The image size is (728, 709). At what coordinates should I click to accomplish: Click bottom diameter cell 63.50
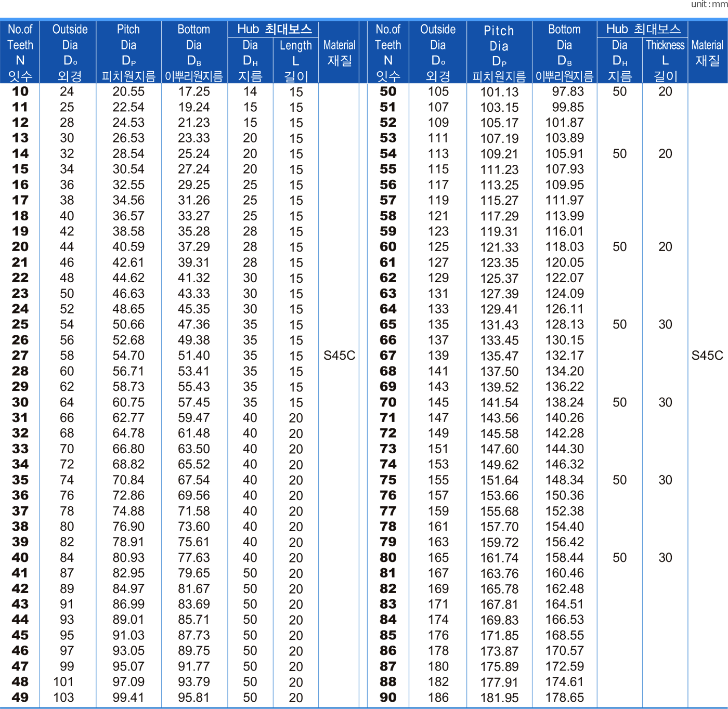click(194, 449)
